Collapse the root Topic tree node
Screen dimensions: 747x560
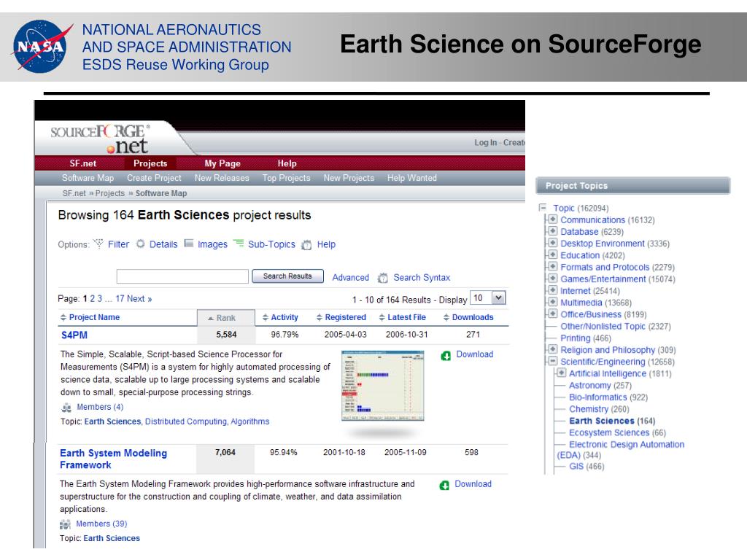pos(543,207)
